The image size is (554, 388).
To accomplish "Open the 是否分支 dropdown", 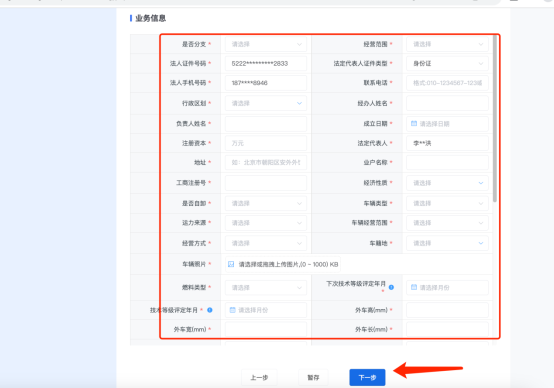I will click(266, 44).
